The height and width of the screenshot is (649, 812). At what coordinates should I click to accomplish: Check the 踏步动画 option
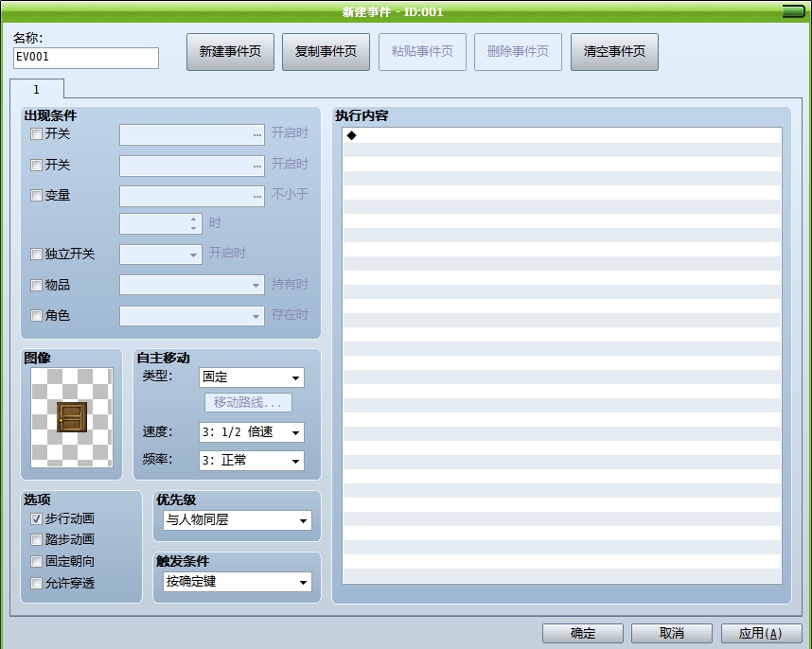tap(36, 540)
